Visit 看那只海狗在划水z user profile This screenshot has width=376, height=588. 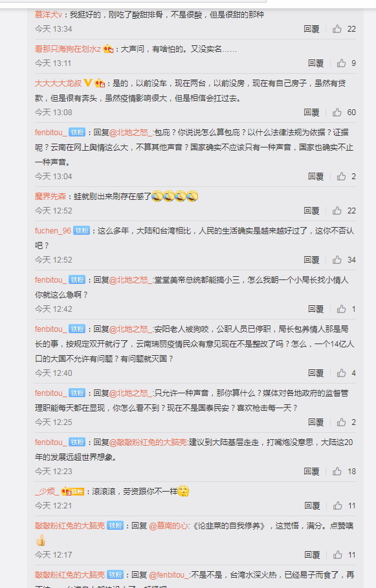pos(67,49)
